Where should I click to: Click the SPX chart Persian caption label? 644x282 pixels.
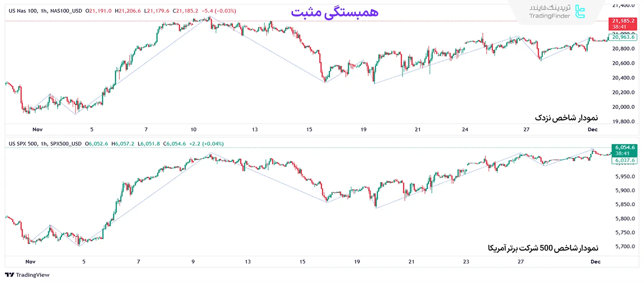click(x=543, y=248)
